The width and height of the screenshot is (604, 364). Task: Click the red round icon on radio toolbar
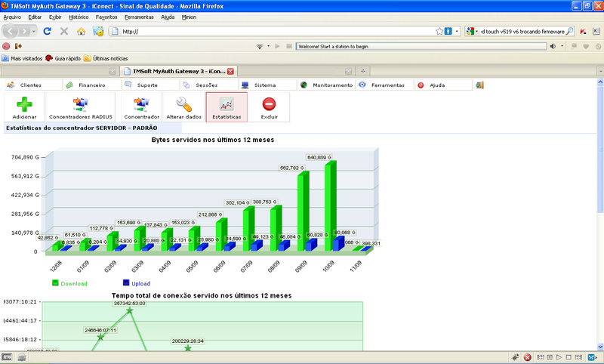(x=6, y=46)
